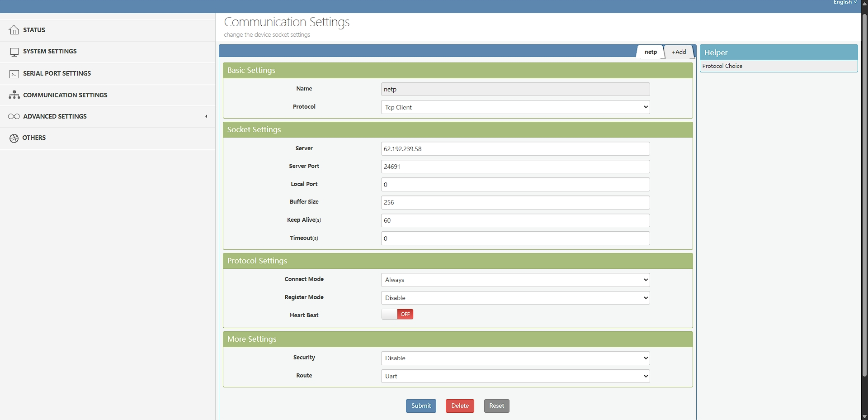Viewport: 868px width, 420px height.
Task: Open the Protocol dropdown
Action: pyautogui.click(x=515, y=107)
